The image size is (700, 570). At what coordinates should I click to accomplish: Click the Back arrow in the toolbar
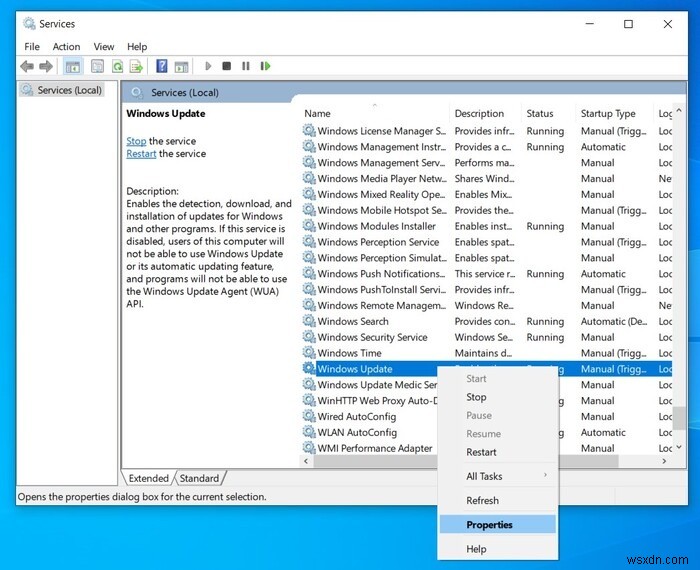point(27,66)
